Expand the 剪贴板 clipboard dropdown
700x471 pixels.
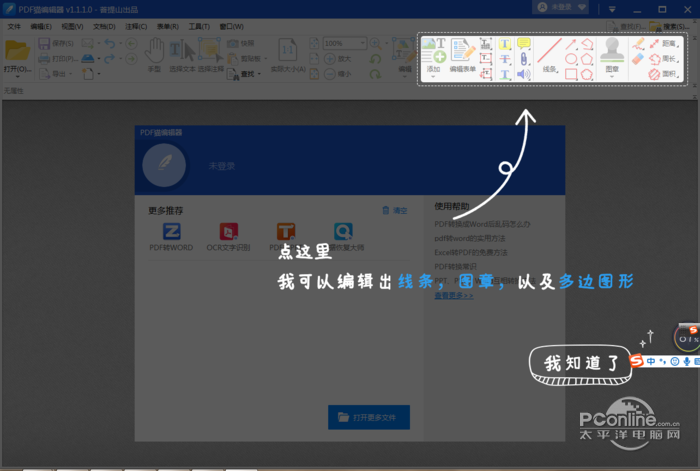coord(266,58)
